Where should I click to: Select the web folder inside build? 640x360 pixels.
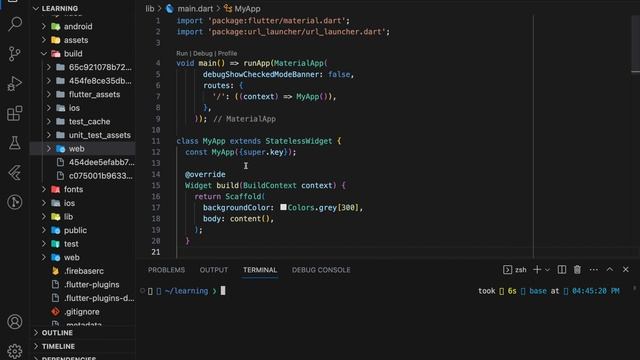click(x=82, y=149)
